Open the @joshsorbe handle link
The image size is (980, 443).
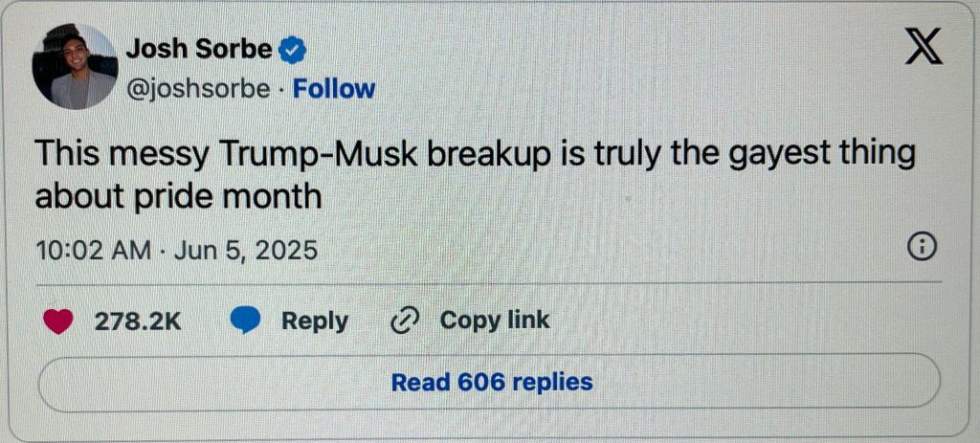click(199, 89)
